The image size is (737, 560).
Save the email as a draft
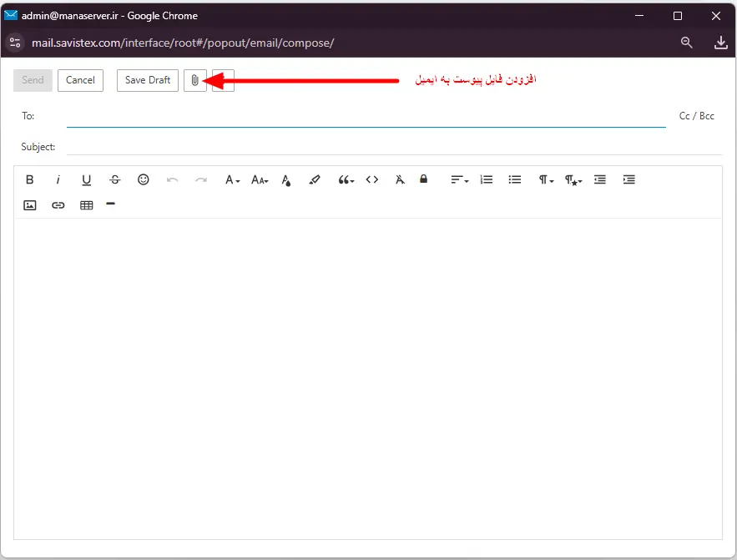[x=147, y=80]
